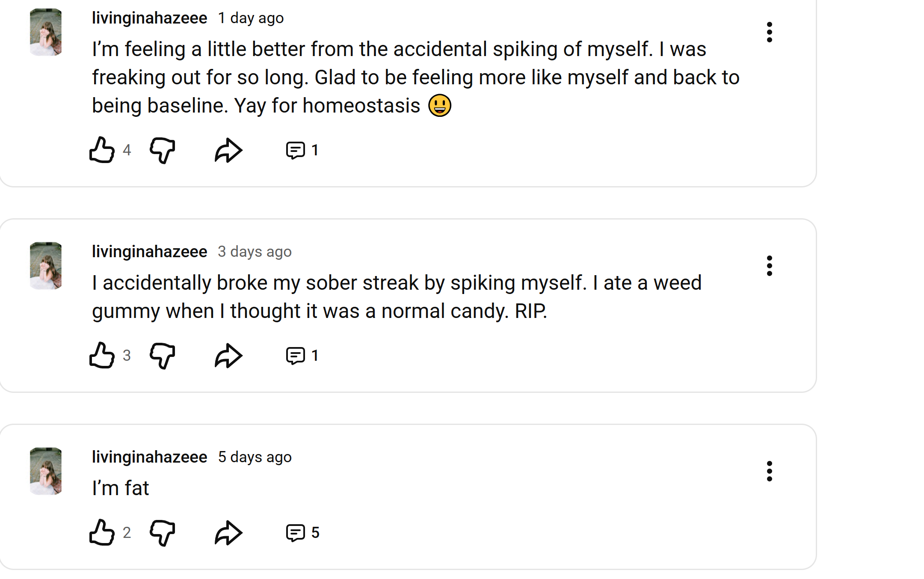View the 5 comments on 'I'm fat' post
Screen dimensions: 924x579
[x=302, y=533]
